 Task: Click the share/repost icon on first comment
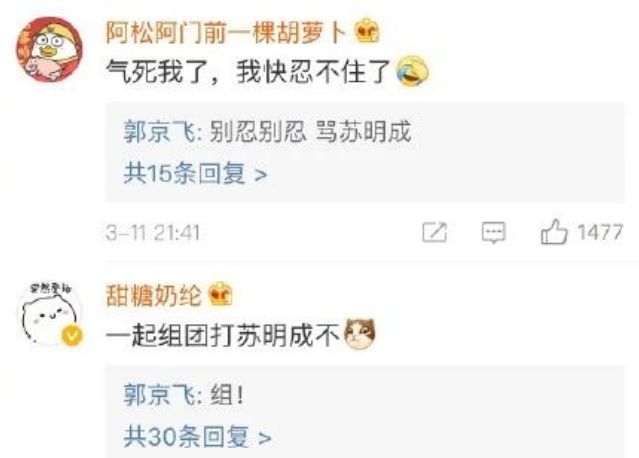[x=434, y=232]
